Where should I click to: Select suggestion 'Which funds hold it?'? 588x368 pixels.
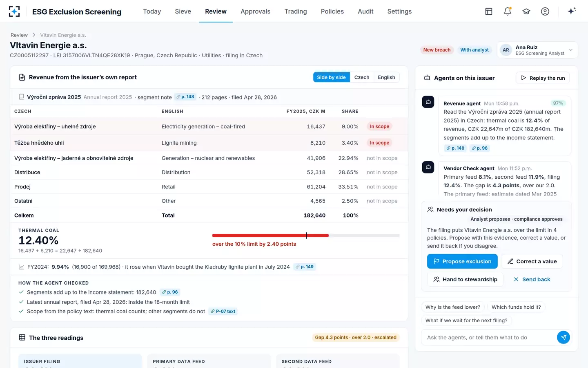516,307
